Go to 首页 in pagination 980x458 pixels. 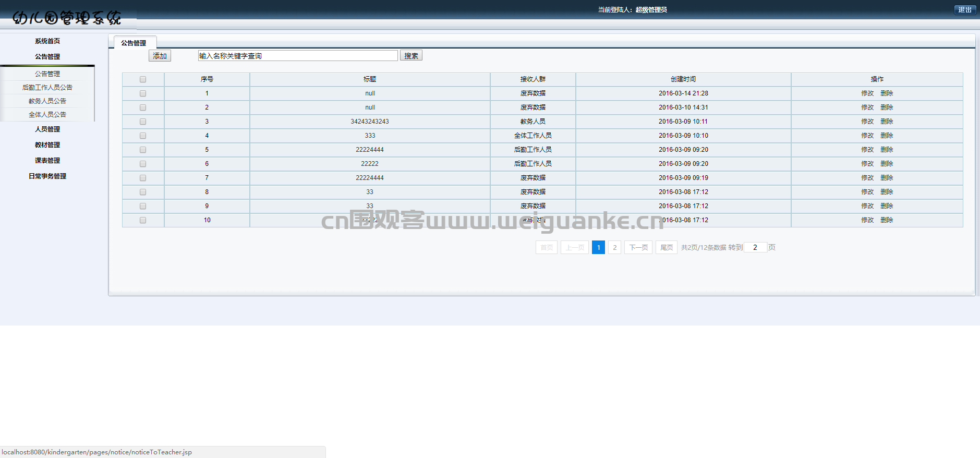pos(547,247)
